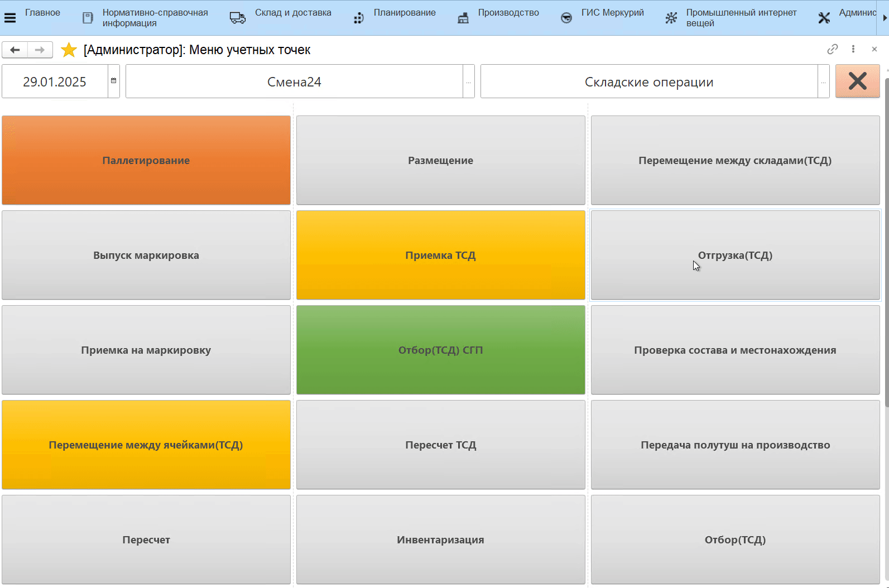Click the Паллетирование button
889x588 pixels.
(146, 160)
